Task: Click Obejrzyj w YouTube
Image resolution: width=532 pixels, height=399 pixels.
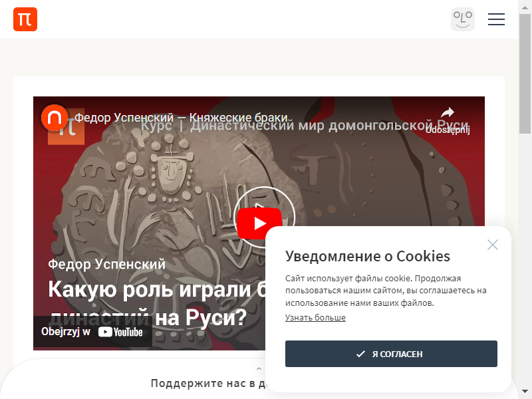Action: pyautogui.click(x=92, y=331)
